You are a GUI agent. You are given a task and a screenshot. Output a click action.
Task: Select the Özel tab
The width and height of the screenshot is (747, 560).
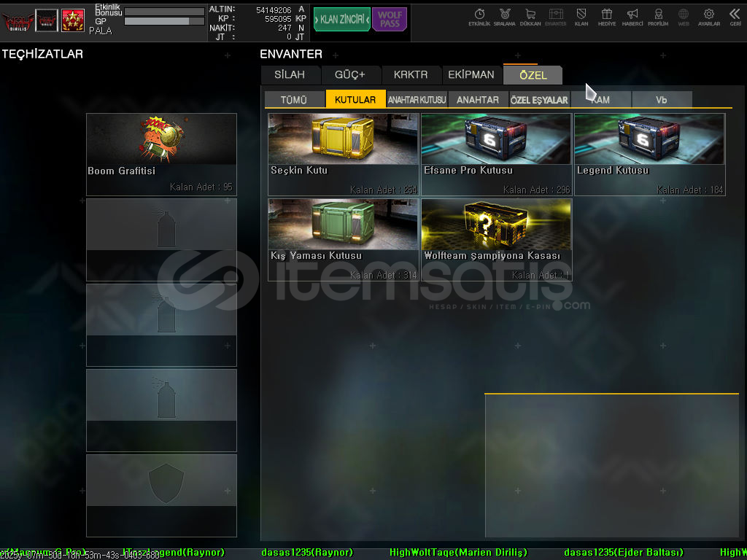click(533, 75)
